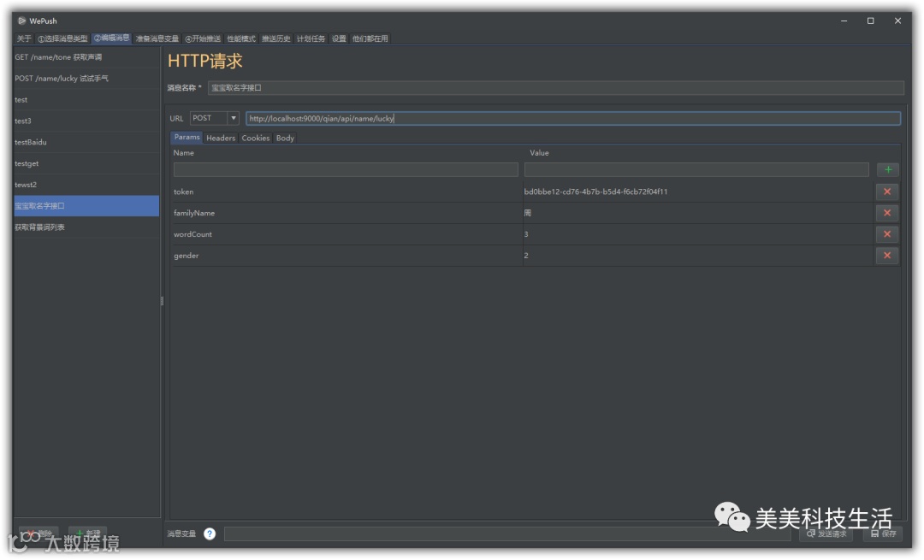Open the Cookies tab
The width and height of the screenshot is (924, 560).
pyautogui.click(x=255, y=138)
